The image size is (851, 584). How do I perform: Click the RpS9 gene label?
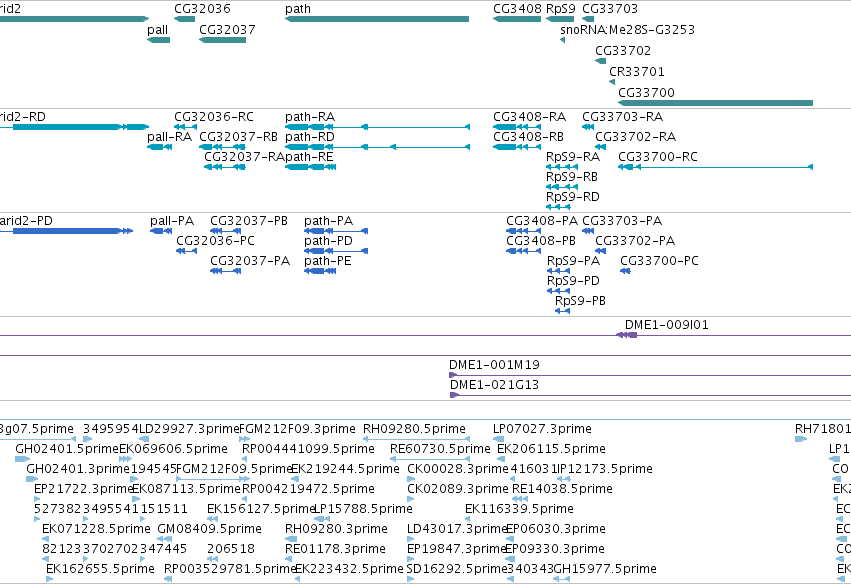[561, 9]
